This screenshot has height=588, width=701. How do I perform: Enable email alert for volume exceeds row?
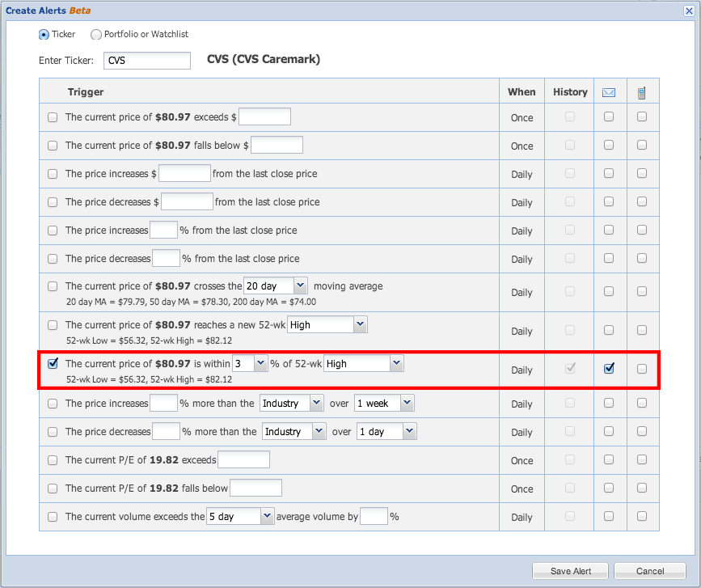pos(609,517)
